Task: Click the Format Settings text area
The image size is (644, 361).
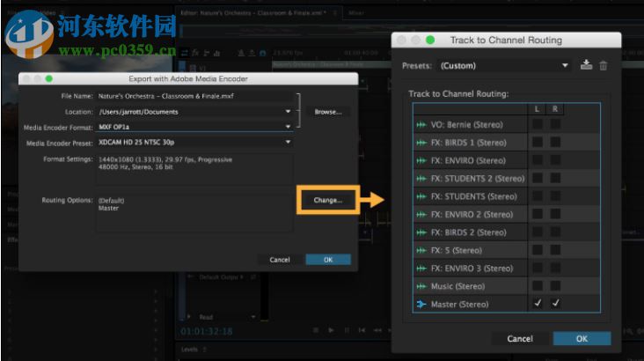Action: pyautogui.click(x=194, y=170)
